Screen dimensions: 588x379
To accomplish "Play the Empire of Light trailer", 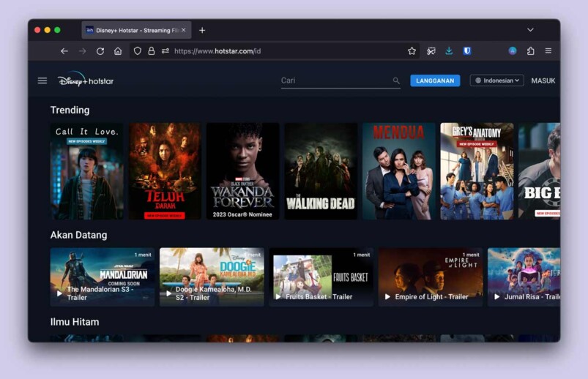I will [387, 296].
